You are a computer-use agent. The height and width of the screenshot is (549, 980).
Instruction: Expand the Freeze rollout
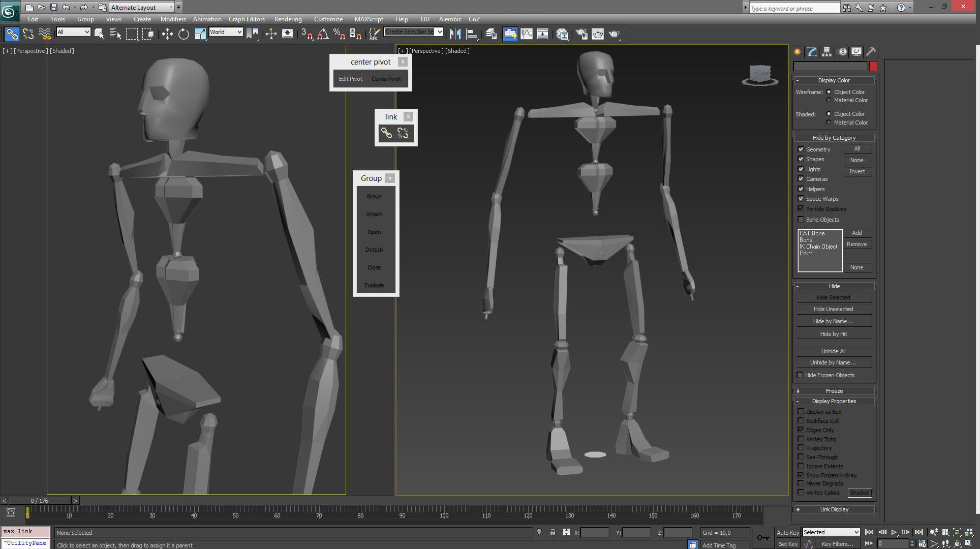834,391
